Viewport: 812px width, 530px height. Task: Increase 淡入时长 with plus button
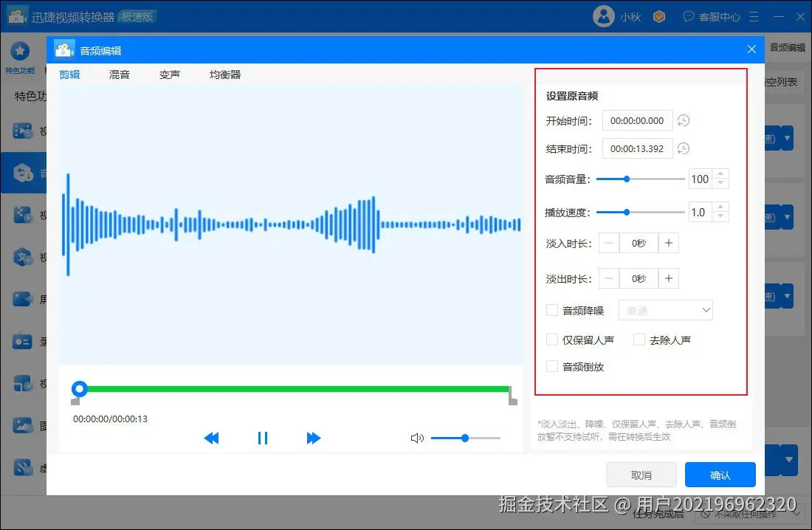click(x=669, y=243)
